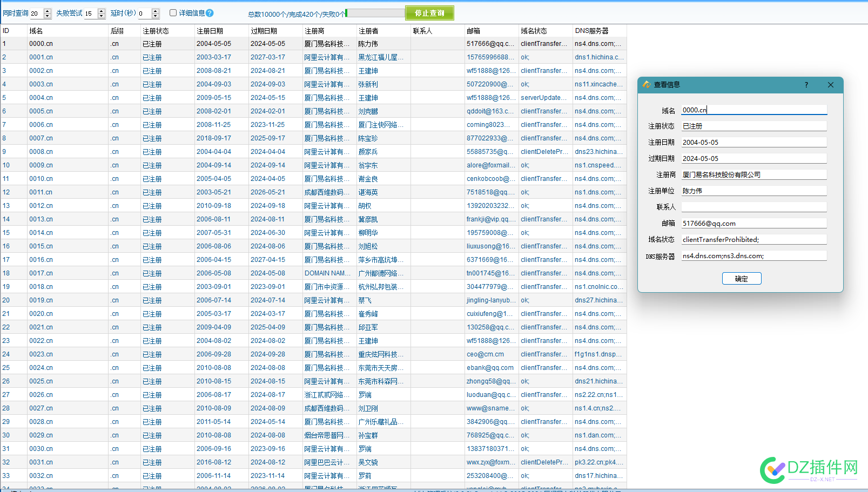Select the table row for 0000.cn
The image size is (868, 492).
tap(313, 44)
